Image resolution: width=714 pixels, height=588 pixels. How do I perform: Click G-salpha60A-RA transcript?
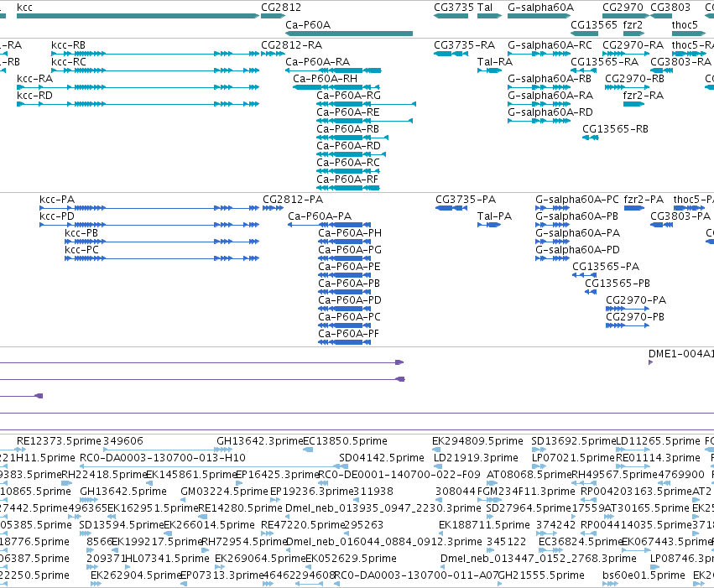(x=539, y=104)
